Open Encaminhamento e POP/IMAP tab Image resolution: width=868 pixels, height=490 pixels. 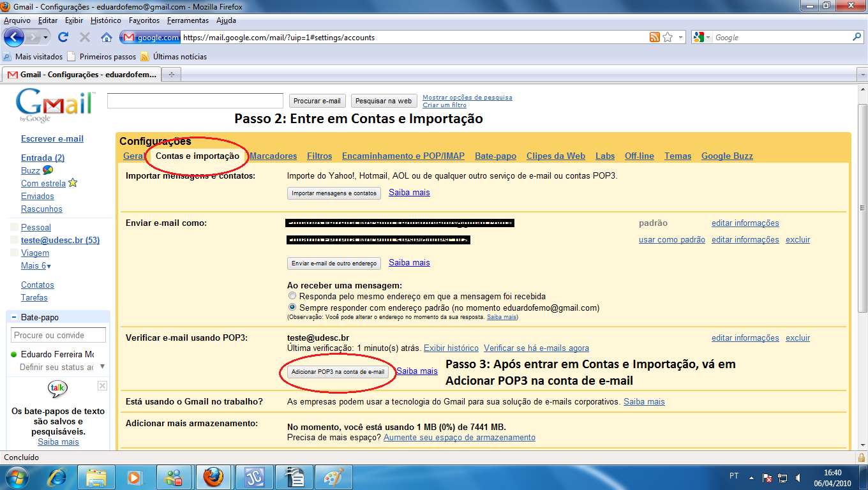tap(403, 156)
